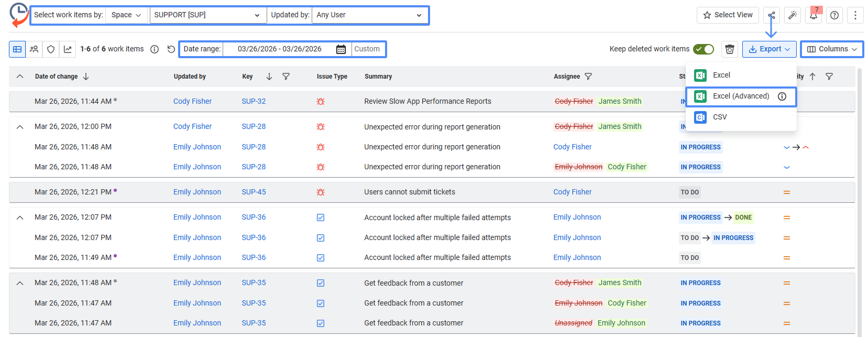Collapse the SUP-36 group
The image size is (868, 337).
(20, 218)
